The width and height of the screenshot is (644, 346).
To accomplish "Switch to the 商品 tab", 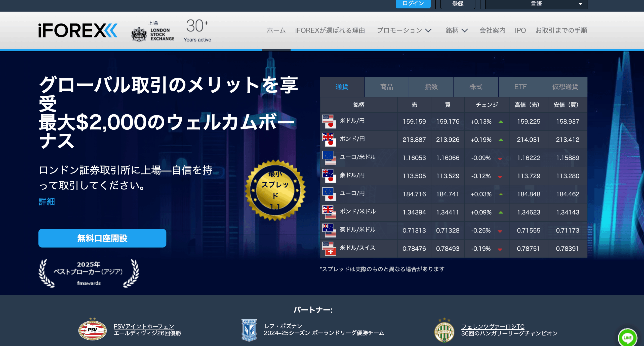I will (x=387, y=87).
